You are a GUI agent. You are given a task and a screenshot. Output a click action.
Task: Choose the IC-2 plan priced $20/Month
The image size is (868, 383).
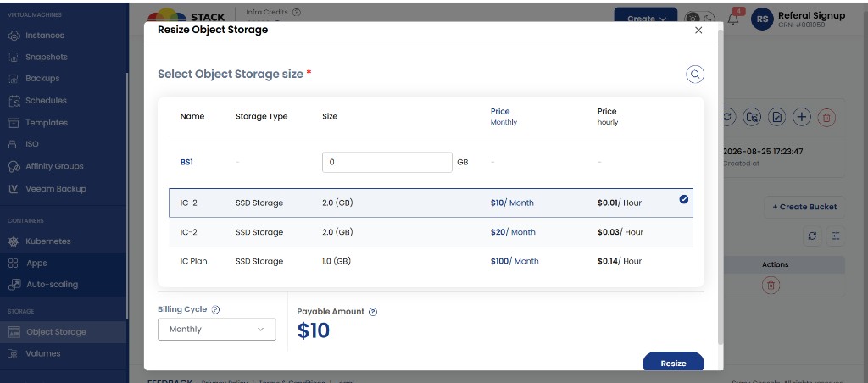tap(431, 232)
